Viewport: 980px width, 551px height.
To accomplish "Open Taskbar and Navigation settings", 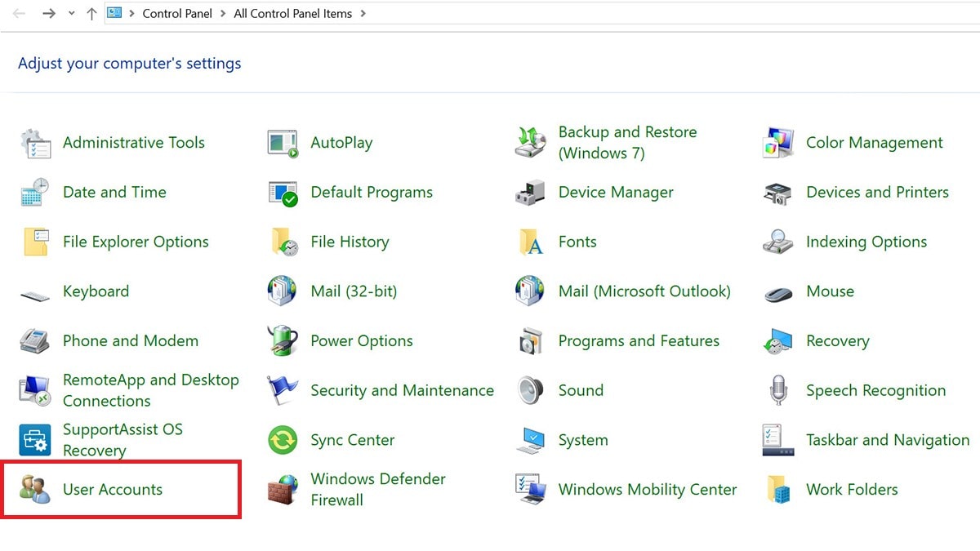I will [x=887, y=439].
